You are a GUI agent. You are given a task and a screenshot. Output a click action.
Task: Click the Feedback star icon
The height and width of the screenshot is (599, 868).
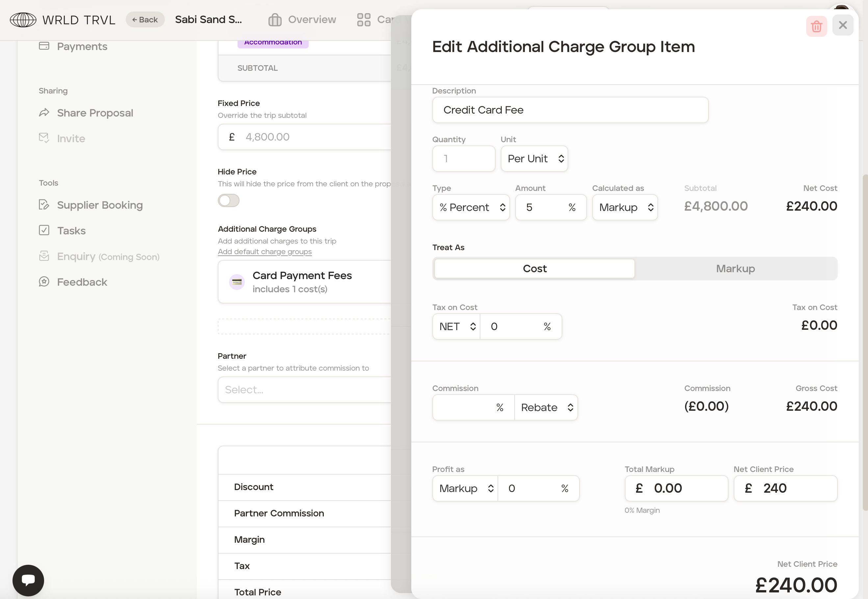44,282
